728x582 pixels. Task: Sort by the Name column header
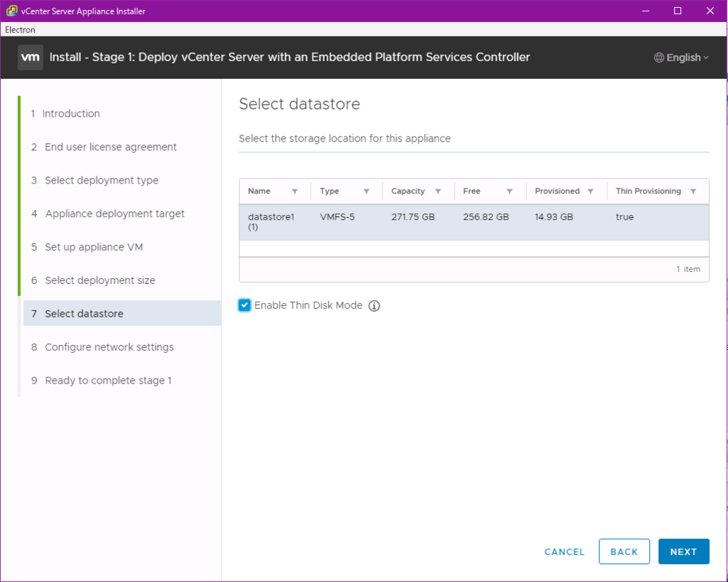(259, 191)
